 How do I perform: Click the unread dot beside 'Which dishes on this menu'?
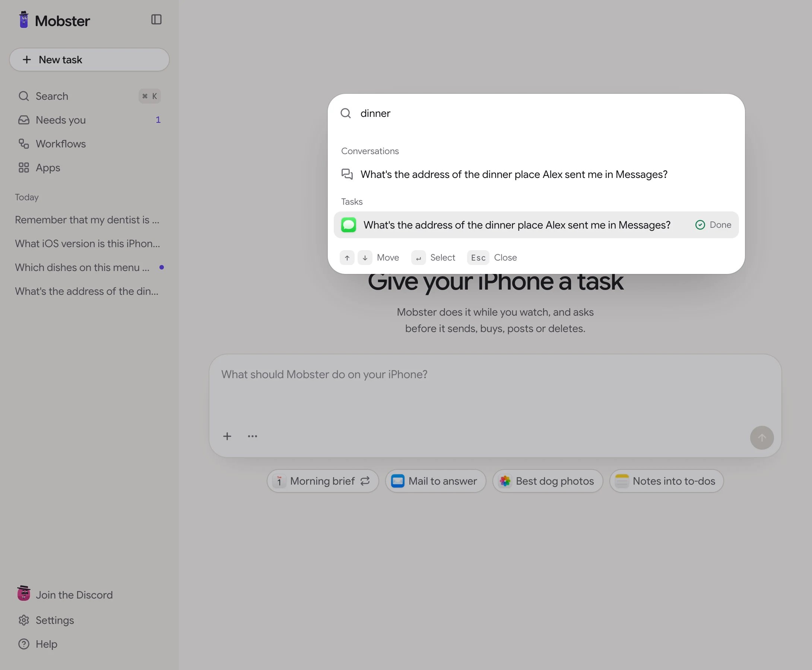(161, 268)
